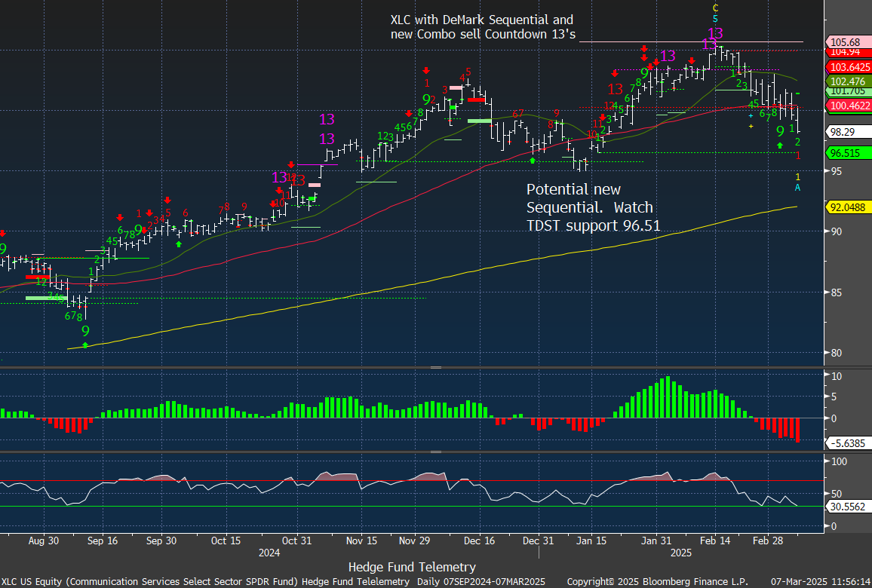
Task: Select the Sep 16 date label
Action: coord(103,541)
